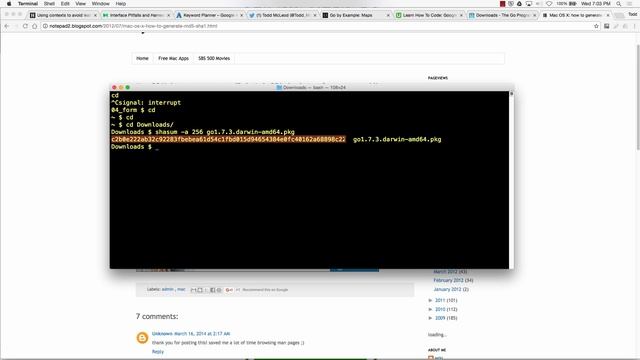Open the mac label link
Screen dimensions: 640x360
tap(181, 289)
